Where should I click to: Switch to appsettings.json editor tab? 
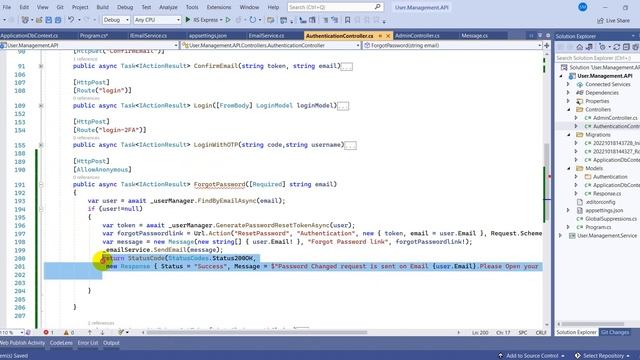(208, 36)
